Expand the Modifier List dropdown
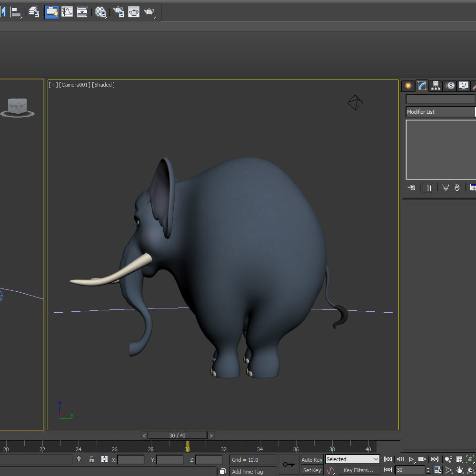476x476 pixels. [441, 112]
